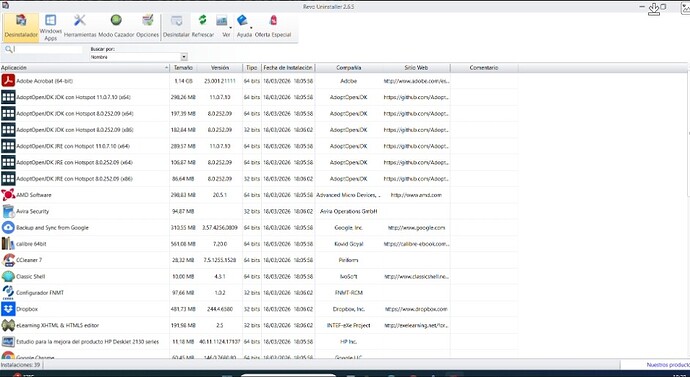This screenshot has height=377, width=690.
Task: Select the HP DeskJet 2130 study icon
Action: point(8,341)
